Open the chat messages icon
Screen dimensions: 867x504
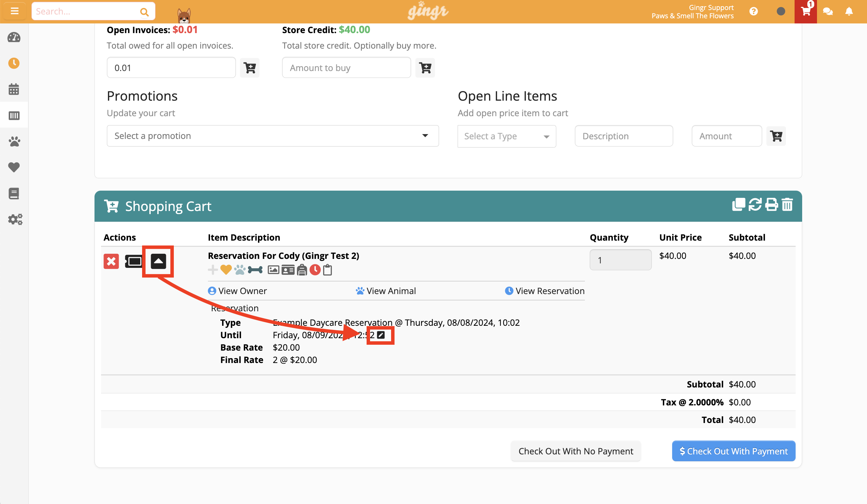coord(828,12)
